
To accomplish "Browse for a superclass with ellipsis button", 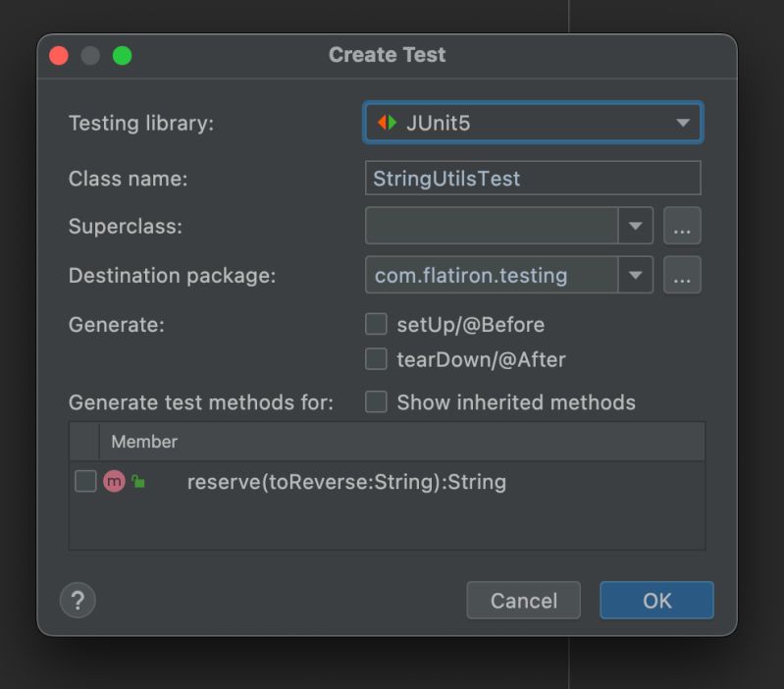I will [682, 226].
